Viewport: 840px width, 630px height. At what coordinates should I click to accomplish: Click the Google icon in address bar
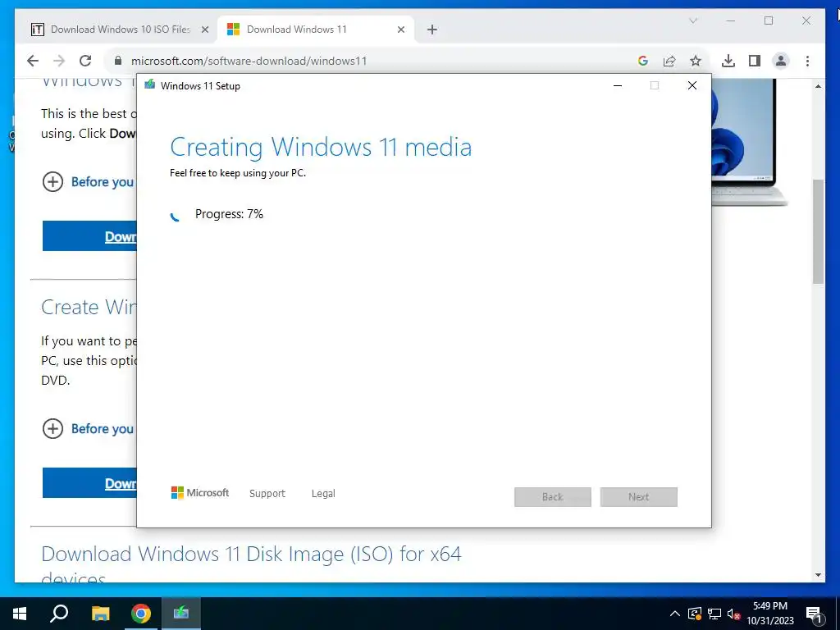[643, 61]
